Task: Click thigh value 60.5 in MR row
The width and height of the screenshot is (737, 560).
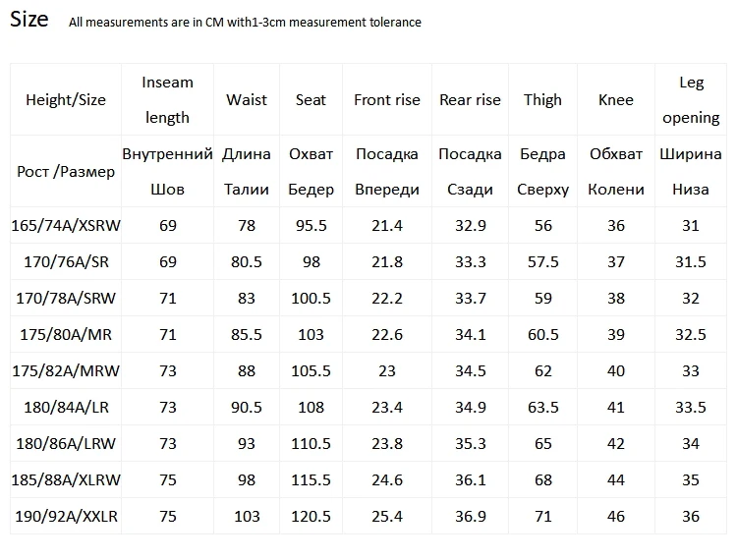Action: [542, 334]
